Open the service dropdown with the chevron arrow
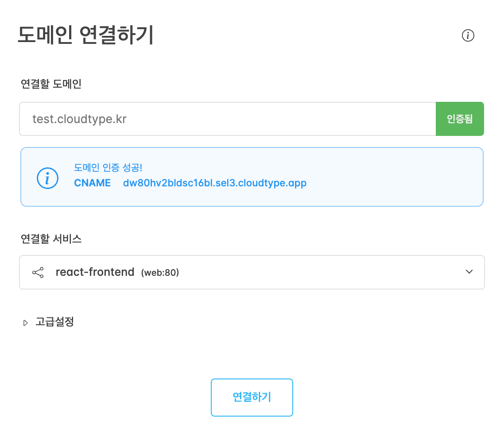This screenshot has width=504, height=448. (469, 272)
